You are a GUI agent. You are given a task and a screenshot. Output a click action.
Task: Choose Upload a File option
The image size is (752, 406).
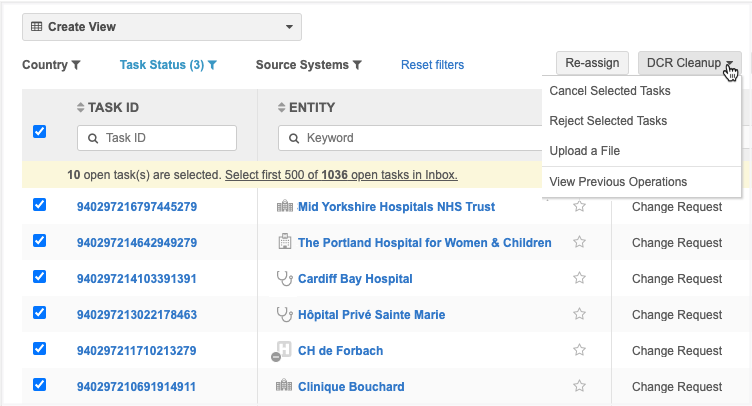pyautogui.click(x=585, y=151)
